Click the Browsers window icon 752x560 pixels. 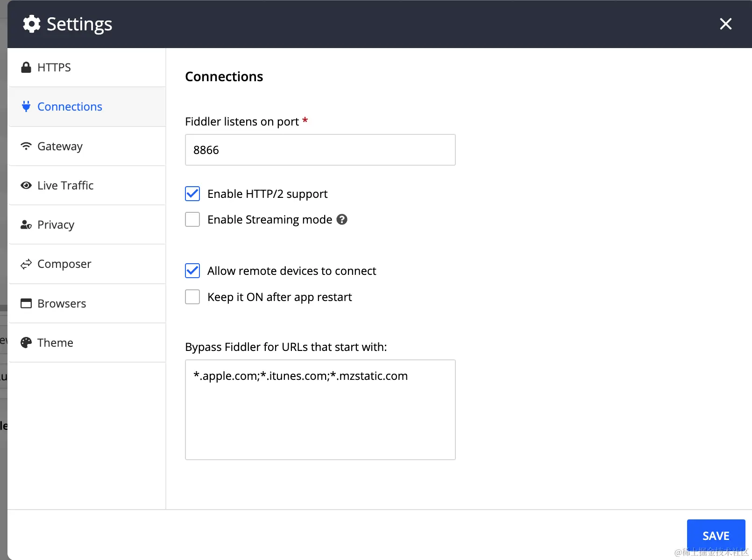pyautogui.click(x=26, y=303)
